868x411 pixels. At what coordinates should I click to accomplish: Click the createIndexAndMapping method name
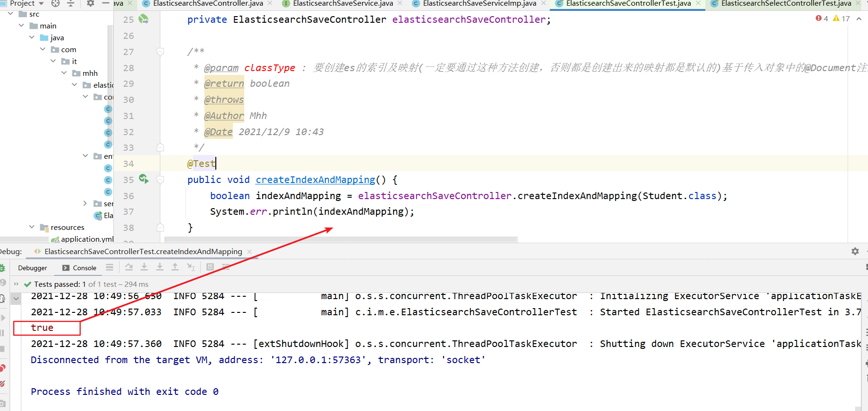point(315,180)
